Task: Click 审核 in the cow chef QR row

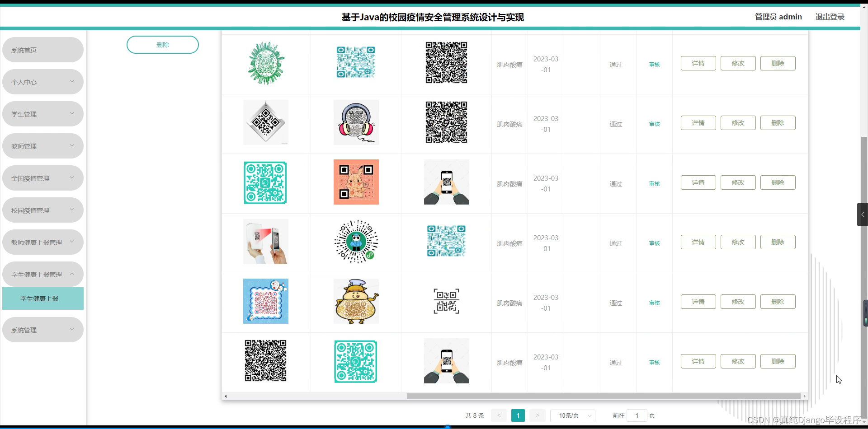Action: (655, 303)
